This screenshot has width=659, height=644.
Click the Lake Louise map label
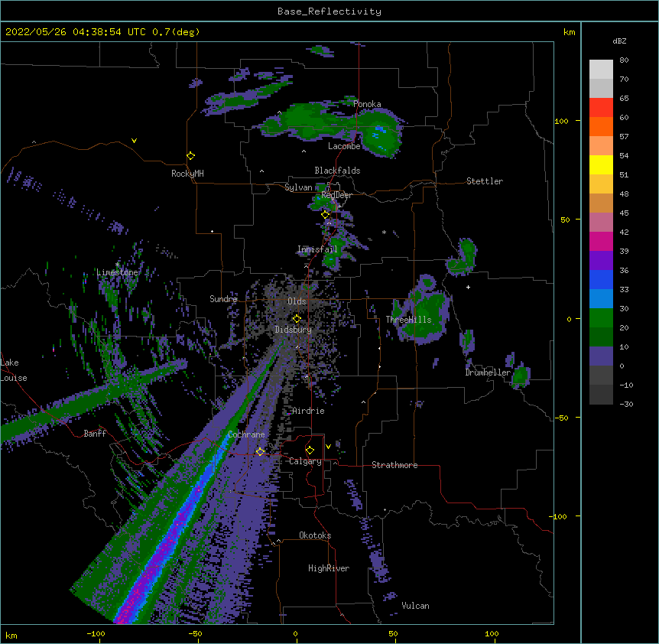pos(14,370)
